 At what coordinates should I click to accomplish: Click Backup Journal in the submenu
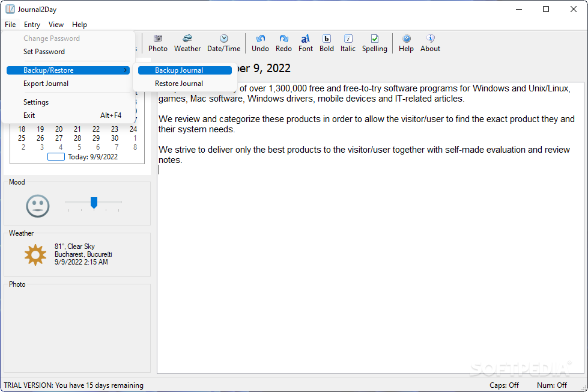tap(185, 70)
